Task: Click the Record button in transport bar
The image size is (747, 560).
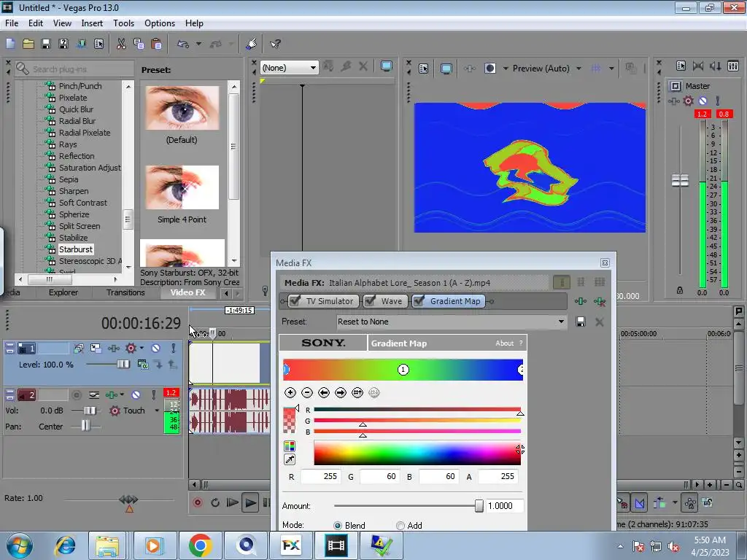Action: [x=198, y=502]
